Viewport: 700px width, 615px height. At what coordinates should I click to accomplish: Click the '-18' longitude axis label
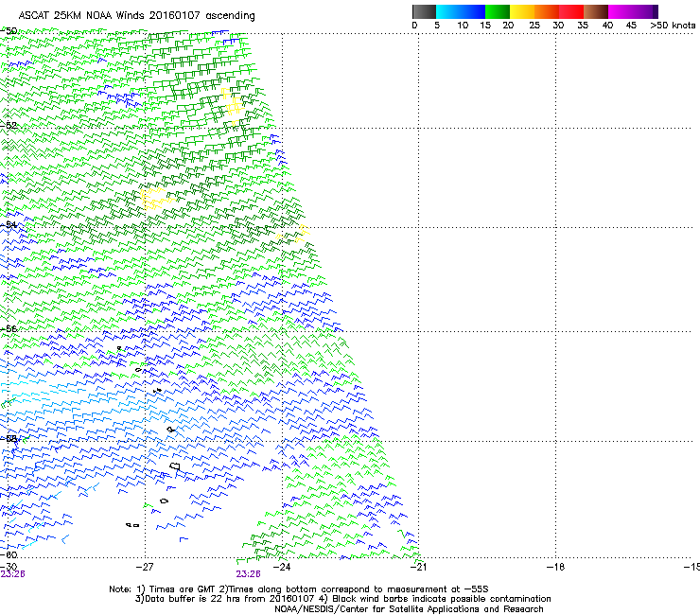(555, 567)
